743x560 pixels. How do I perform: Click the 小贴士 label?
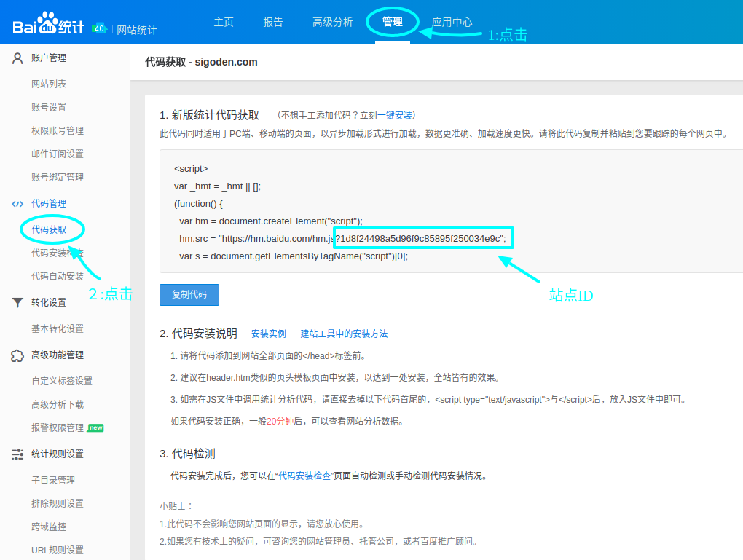[176, 506]
